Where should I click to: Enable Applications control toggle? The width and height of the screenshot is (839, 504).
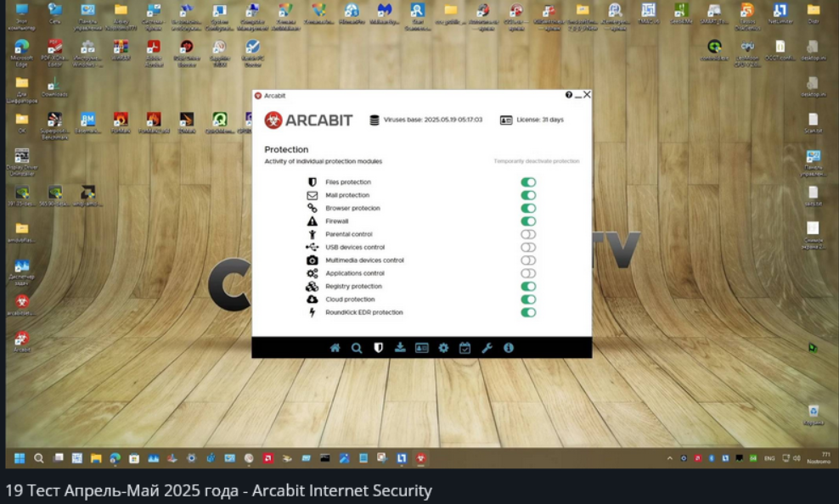tap(528, 273)
